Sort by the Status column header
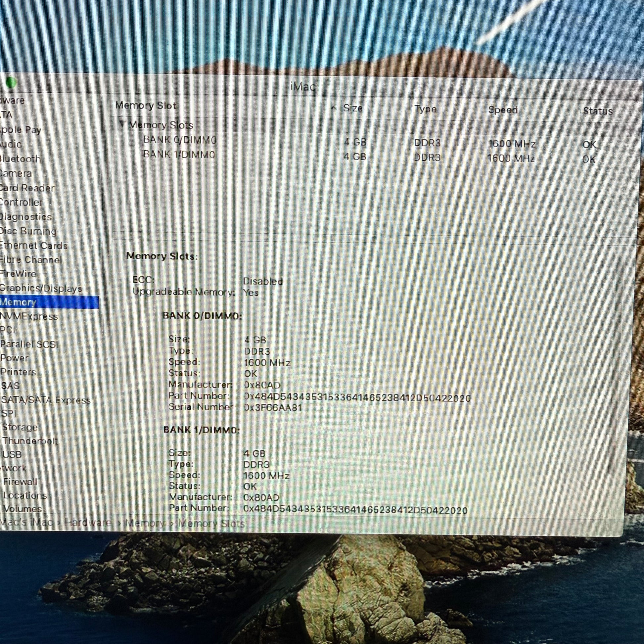Image resolution: width=644 pixels, height=644 pixels. click(x=598, y=111)
